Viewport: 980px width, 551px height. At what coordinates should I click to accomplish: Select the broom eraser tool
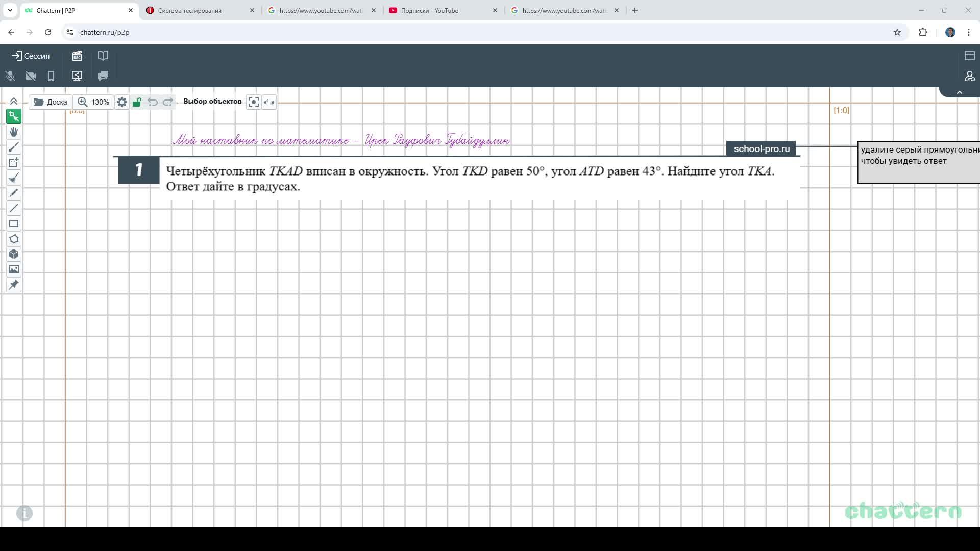pyautogui.click(x=14, y=178)
